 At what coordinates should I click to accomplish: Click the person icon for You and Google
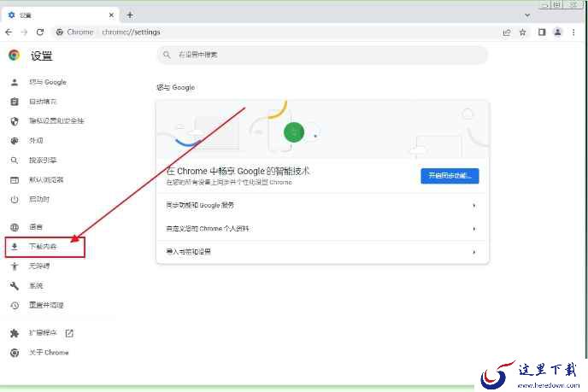coord(15,82)
